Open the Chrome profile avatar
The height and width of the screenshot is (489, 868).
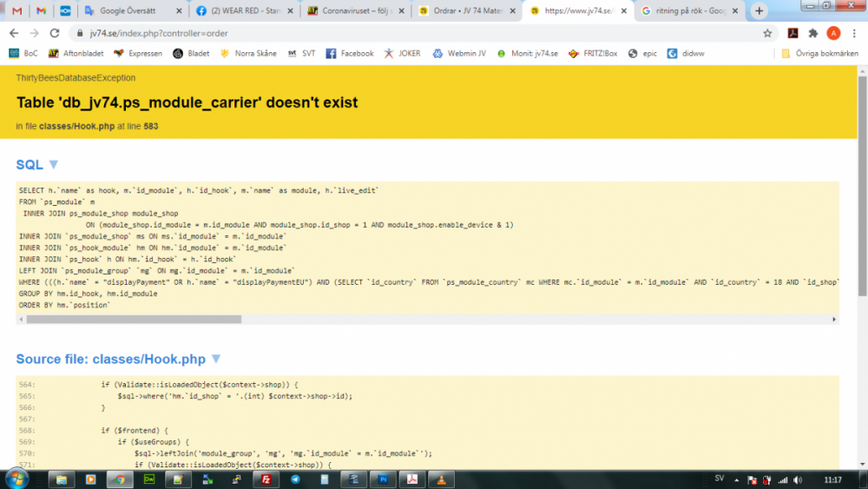pos(833,33)
